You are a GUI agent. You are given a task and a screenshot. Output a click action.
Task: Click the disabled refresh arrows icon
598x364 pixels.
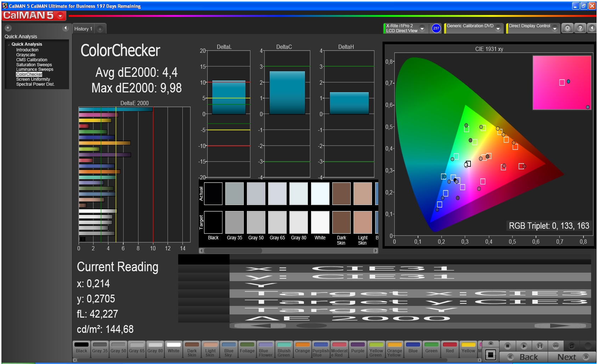571,346
